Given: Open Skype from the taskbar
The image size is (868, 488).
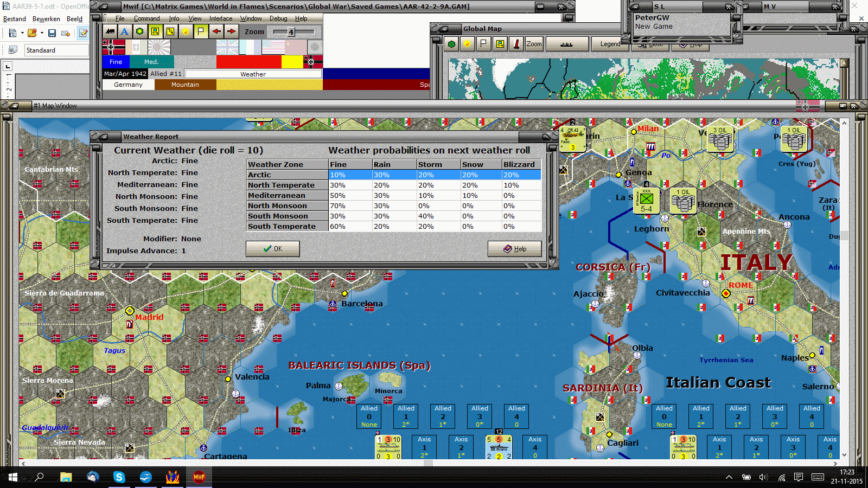Looking at the screenshot, I should coord(119,477).
